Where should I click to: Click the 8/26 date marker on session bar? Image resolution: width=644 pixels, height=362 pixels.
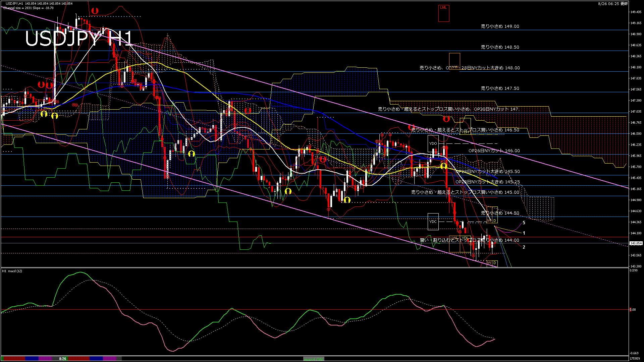(x=63, y=359)
